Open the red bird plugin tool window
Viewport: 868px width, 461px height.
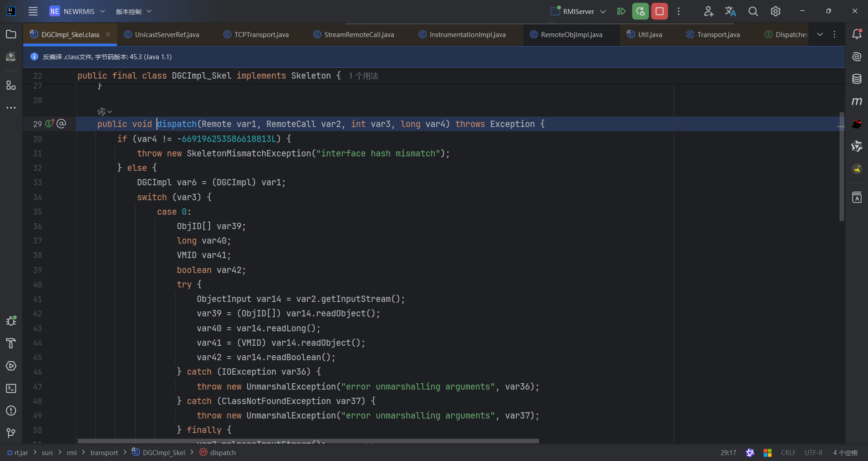pos(857,124)
